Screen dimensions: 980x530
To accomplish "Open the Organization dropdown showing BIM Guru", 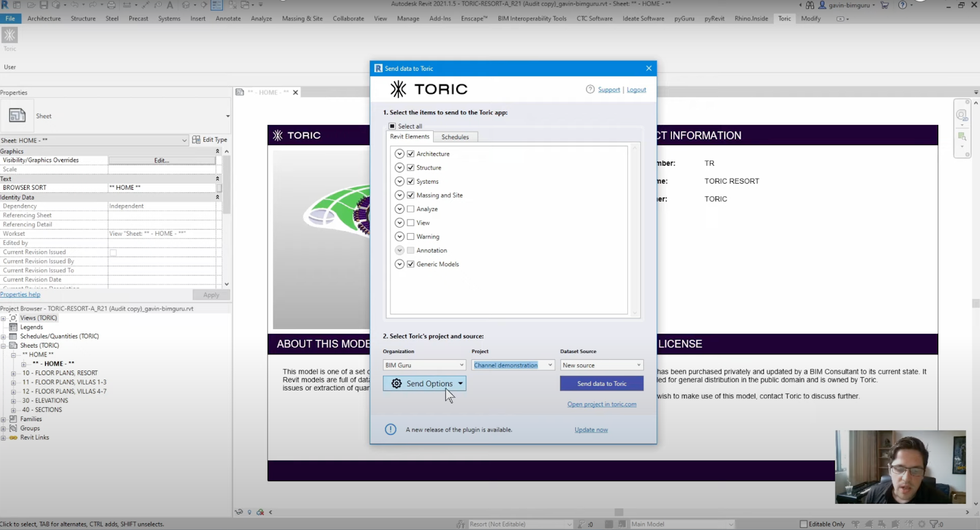I will point(424,365).
